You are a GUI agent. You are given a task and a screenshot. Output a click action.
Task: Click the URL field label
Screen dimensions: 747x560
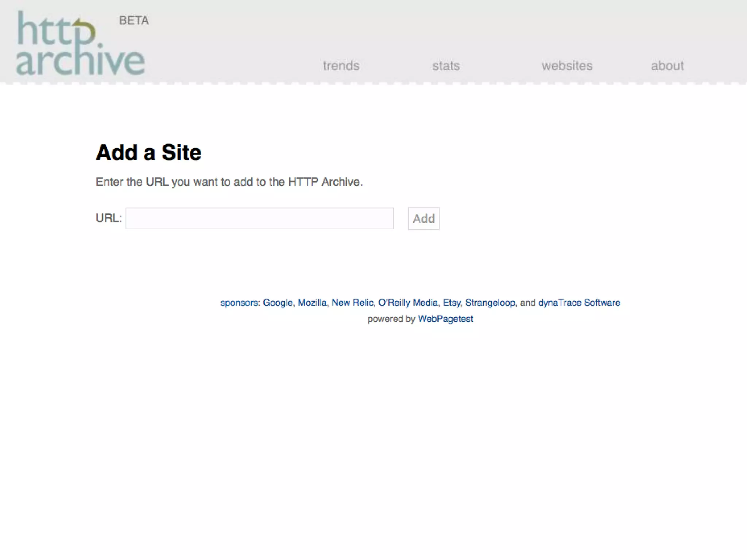pyautogui.click(x=108, y=218)
